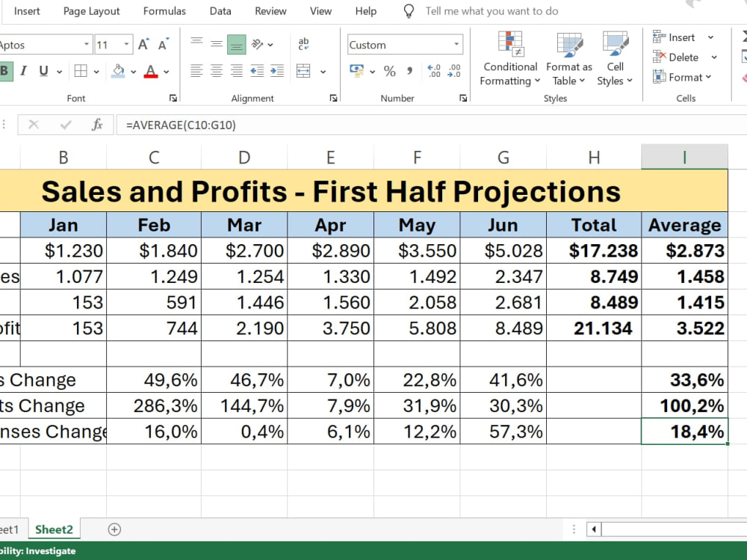Screen dimensions: 747x560
Task: Switch to Sheet2 tab
Action: (54, 529)
